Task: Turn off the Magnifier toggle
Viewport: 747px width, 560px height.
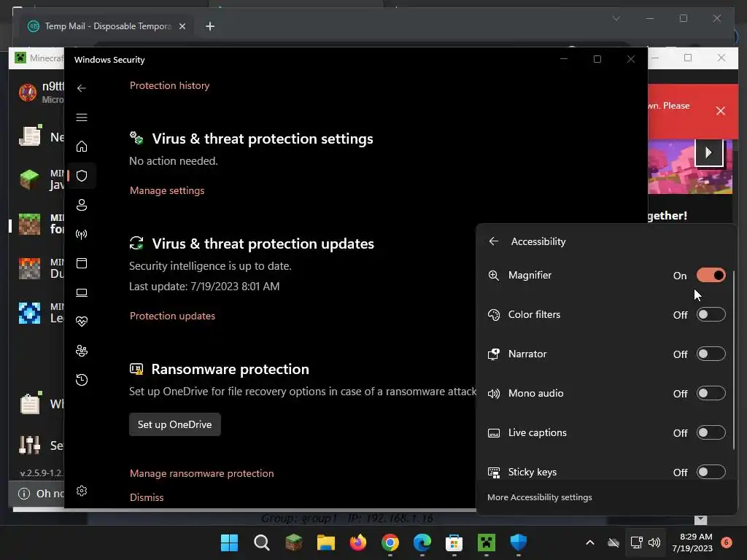Action: (711, 275)
